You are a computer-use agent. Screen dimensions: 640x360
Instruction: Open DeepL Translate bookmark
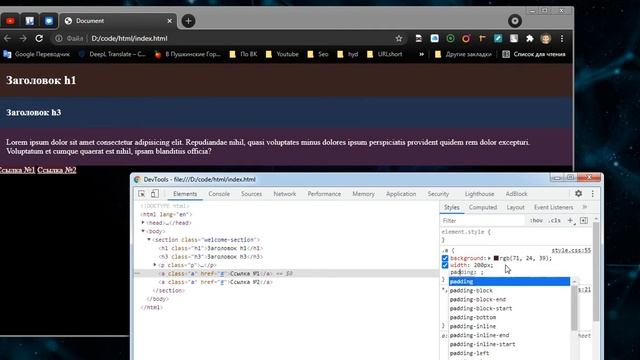(112, 54)
